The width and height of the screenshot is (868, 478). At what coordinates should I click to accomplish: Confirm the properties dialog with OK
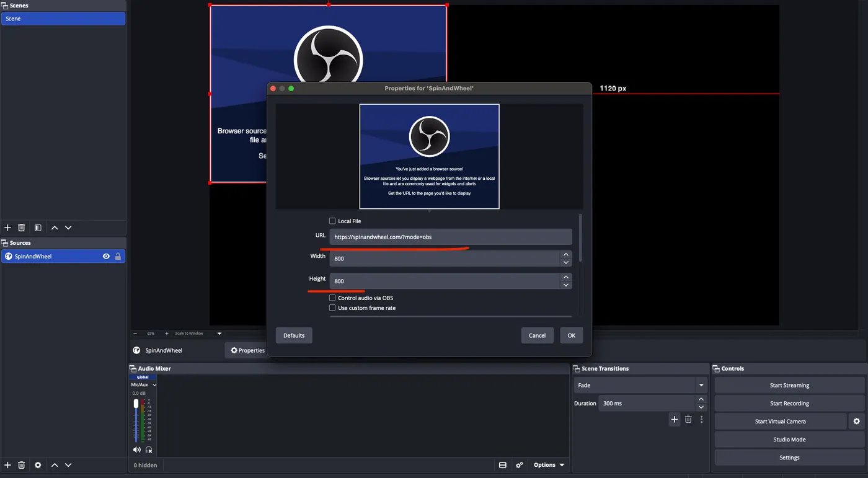[x=572, y=335]
